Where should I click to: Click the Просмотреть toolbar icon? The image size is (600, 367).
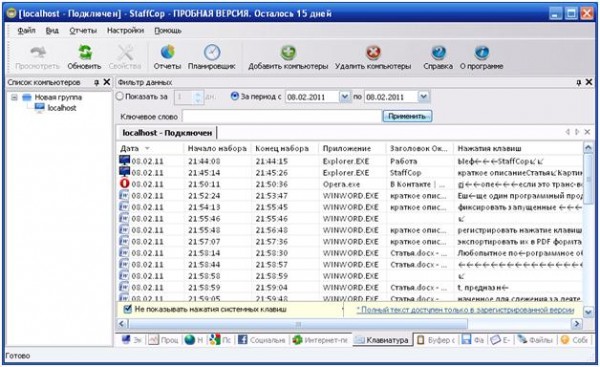38,52
